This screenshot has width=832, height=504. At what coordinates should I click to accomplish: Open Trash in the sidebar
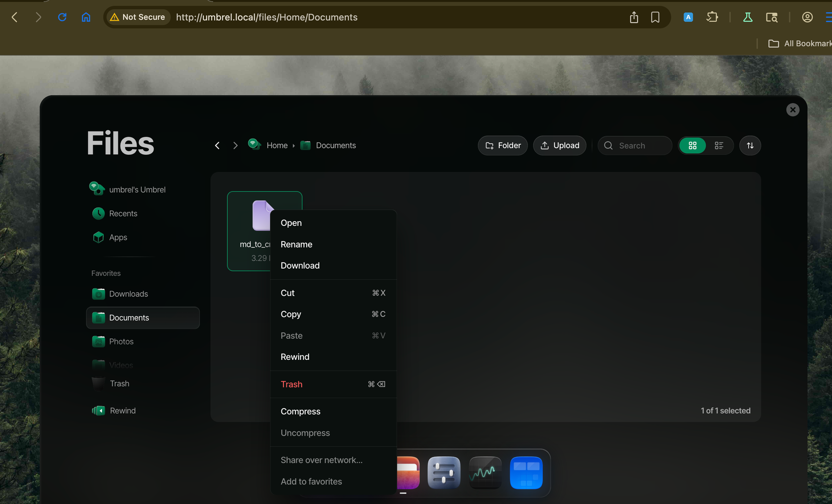[143, 384]
